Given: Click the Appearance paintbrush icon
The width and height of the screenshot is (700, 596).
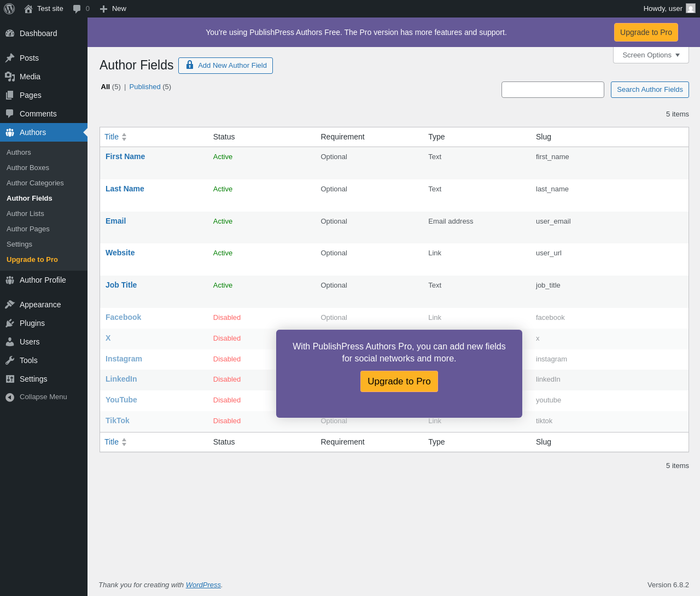Looking at the screenshot, I should 10,305.
